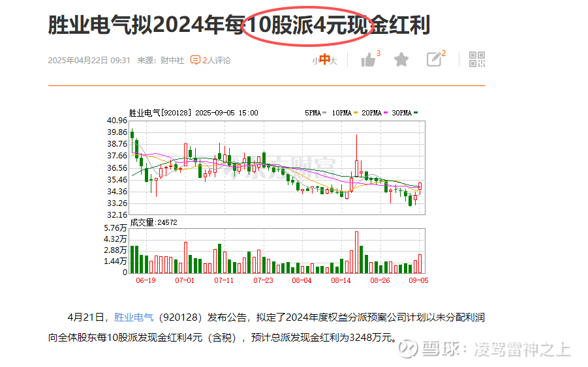This screenshot has width=588, height=367.
Task: Click the 10PMA legend label
Action: (x=341, y=113)
